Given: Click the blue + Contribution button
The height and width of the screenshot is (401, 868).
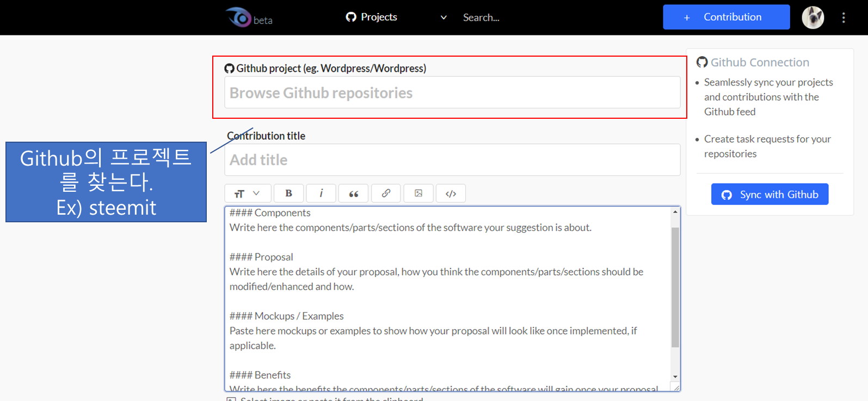Looking at the screenshot, I should (726, 17).
